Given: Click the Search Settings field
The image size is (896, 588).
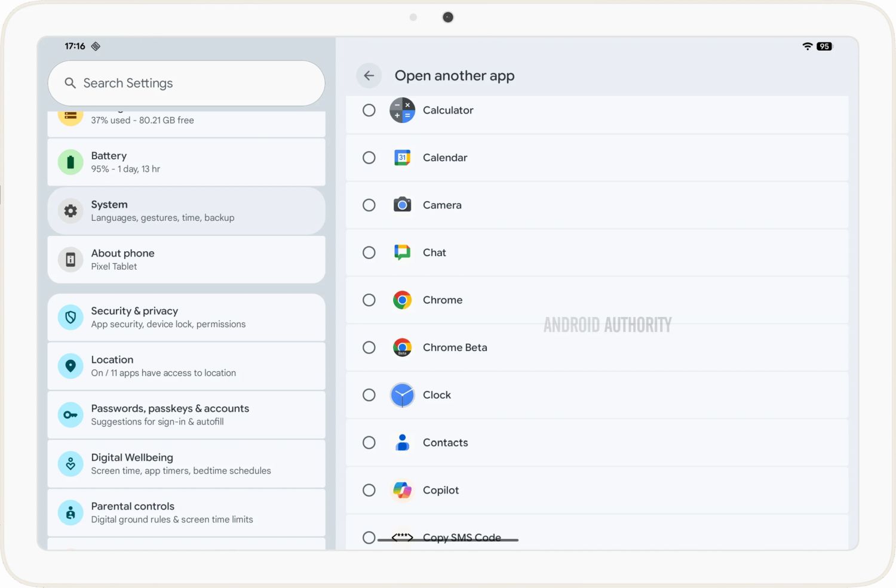Looking at the screenshot, I should pos(186,84).
